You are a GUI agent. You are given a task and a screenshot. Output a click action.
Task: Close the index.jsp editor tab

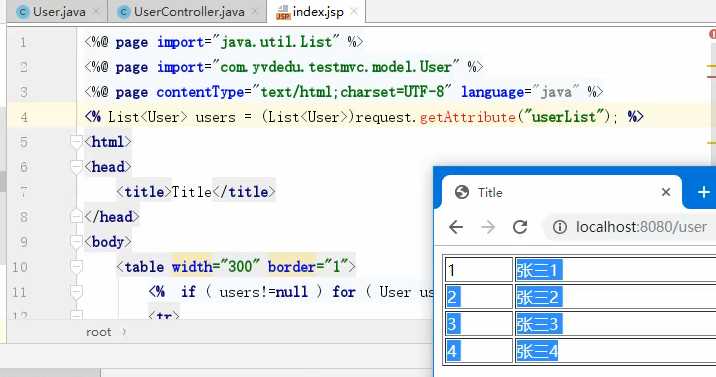354,12
